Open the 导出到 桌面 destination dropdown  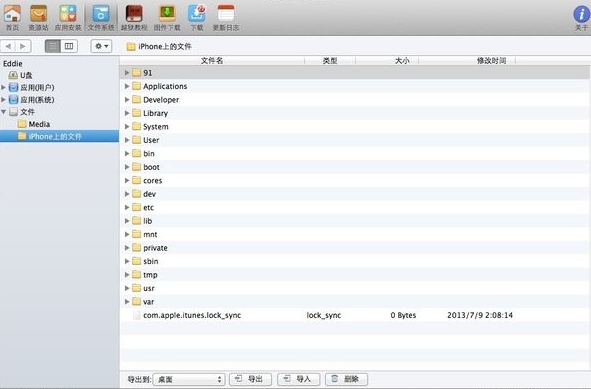pyautogui.click(x=189, y=379)
